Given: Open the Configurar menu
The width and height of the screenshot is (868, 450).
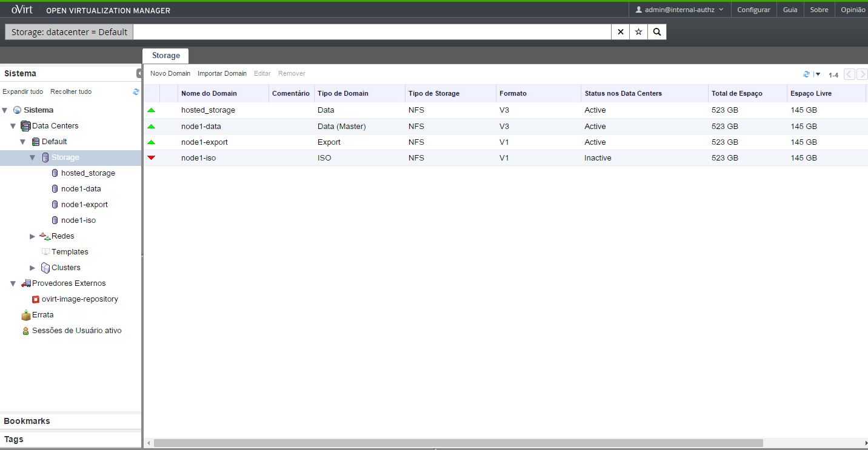Looking at the screenshot, I should click(x=753, y=10).
